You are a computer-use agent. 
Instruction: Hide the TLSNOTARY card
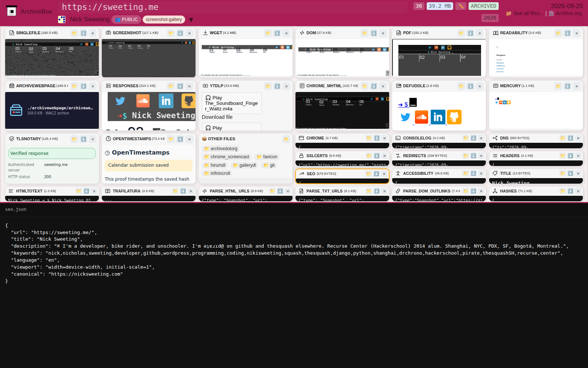93,139
